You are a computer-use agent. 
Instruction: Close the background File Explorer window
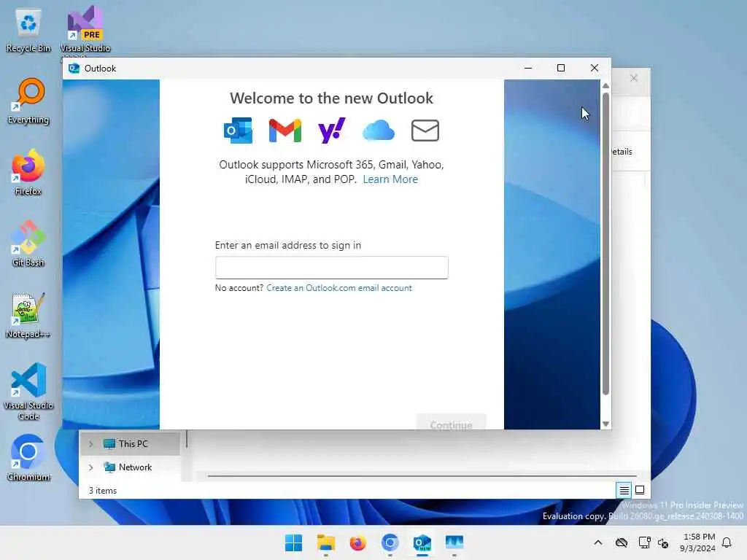pyautogui.click(x=634, y=78)
